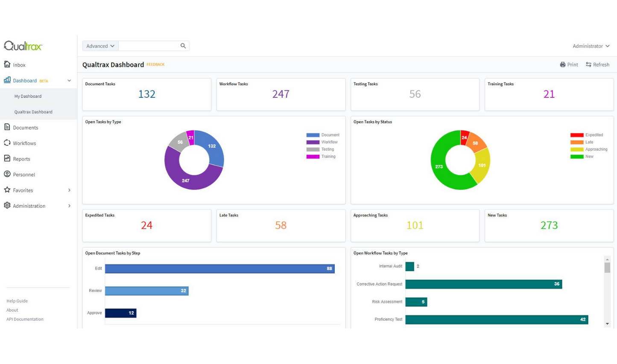Open the FEEDBACK link

point(155,64)
